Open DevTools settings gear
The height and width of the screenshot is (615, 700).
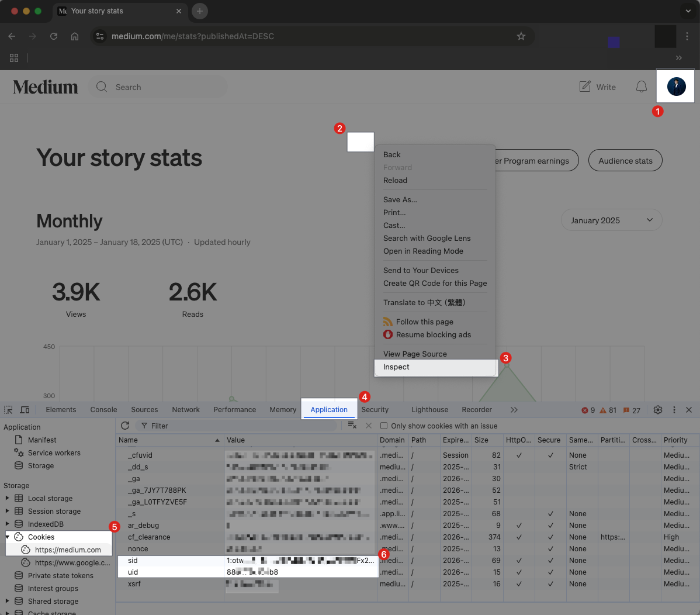pyautogui.click(x=657, y=410)
